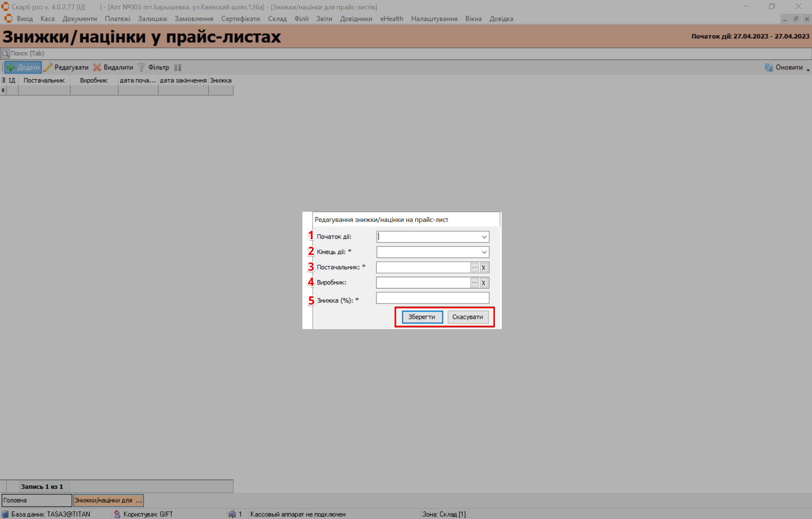Click the green plus Додати icon

click(x=11, y=67)
